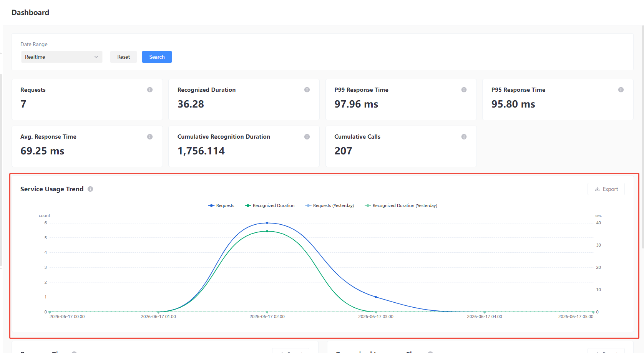This screenshot has height=353, width=644.
Task: Click the Cumulative Calls value 207
Action: click(x=343, y=151)
